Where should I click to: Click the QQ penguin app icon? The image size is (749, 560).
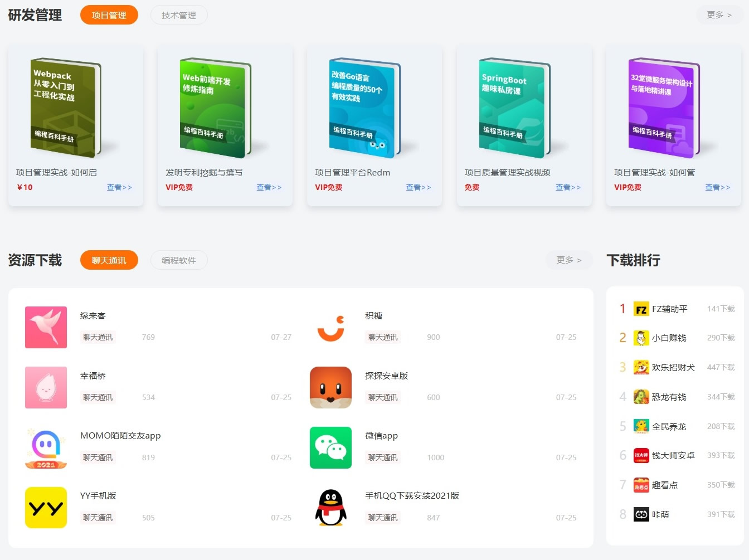tap(330, 508)
